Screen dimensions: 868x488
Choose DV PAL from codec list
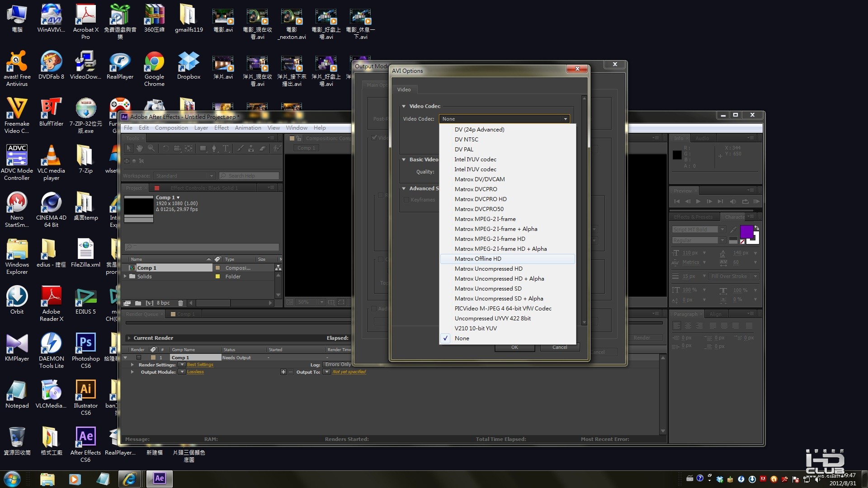coord(464,150)
